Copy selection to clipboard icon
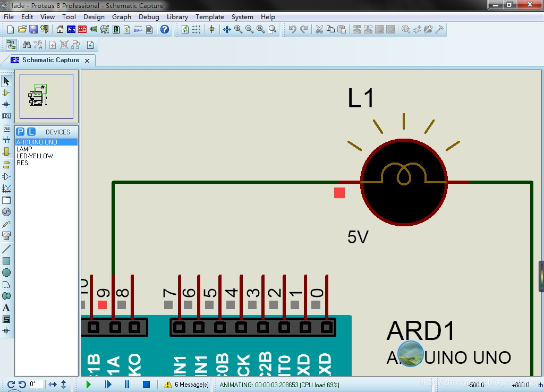The width and height of the screenshot is (544, 392). click(x=330, y=30)
